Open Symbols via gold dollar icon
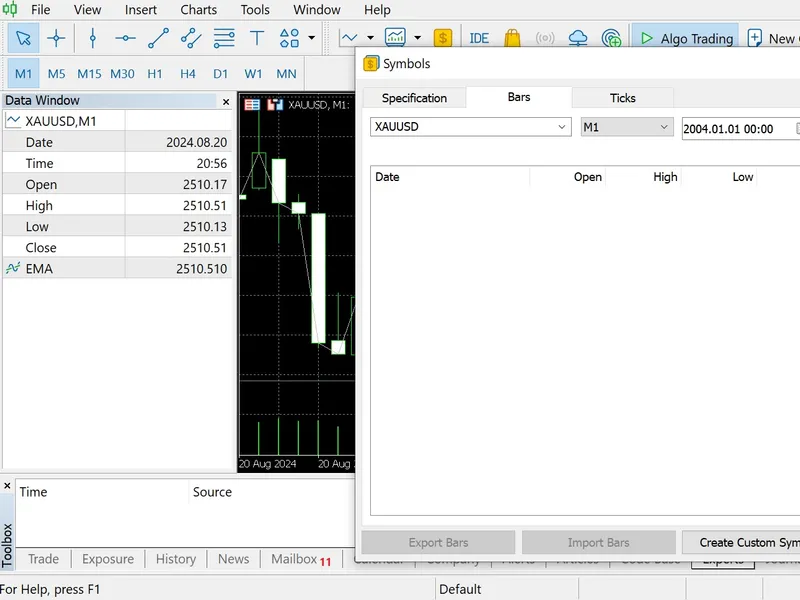The height and width of the screenshot is (600, 800). click(x=443, y=38)
